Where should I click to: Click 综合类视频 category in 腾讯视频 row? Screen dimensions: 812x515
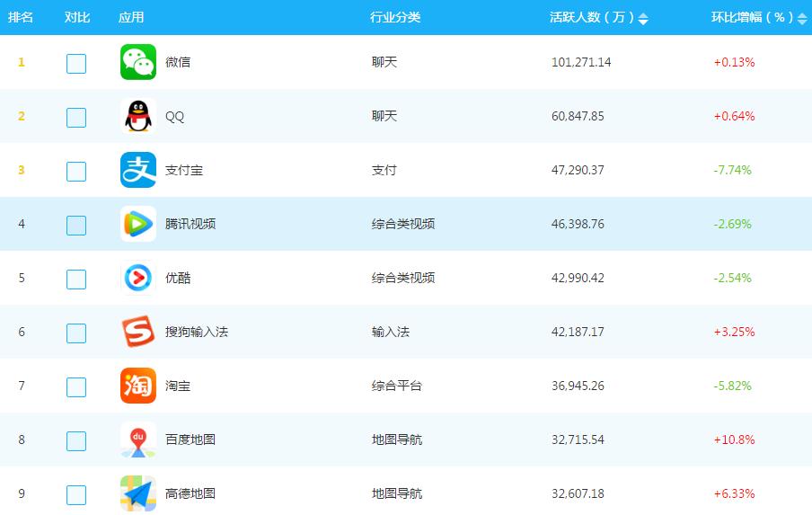tap(403, 224)
